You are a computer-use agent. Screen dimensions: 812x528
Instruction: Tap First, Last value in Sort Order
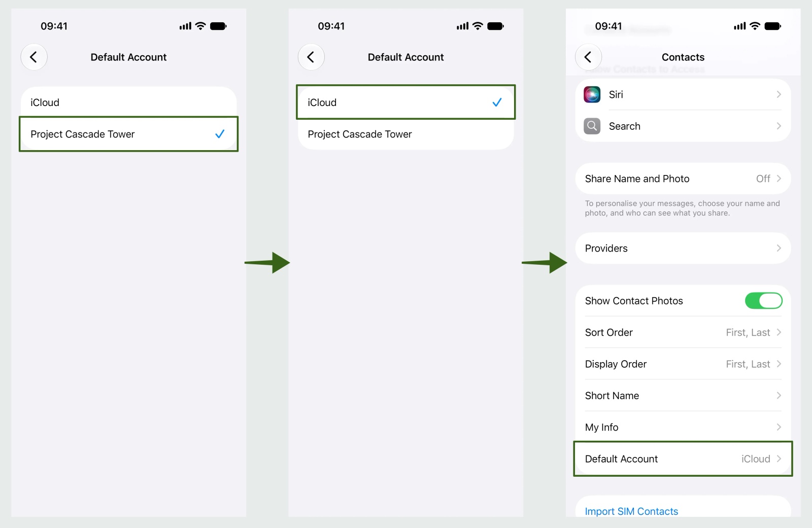(x=748, y=332)
